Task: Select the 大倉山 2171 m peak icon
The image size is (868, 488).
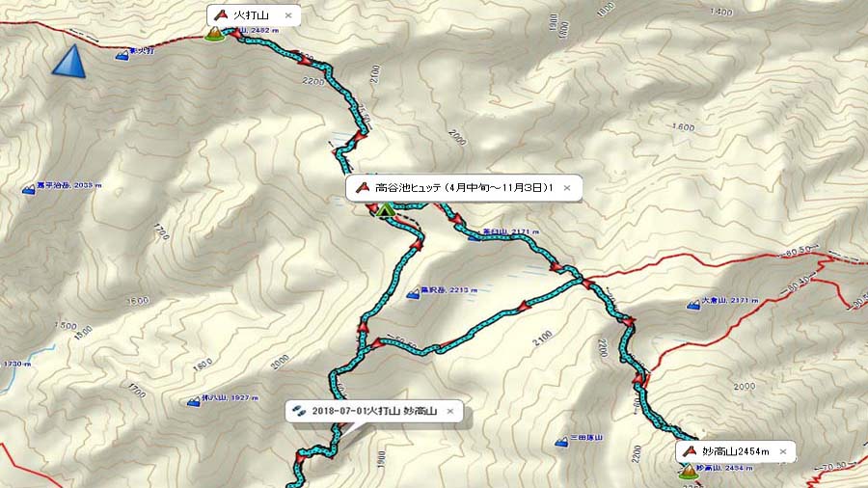Action: click(x=693, y=304)
